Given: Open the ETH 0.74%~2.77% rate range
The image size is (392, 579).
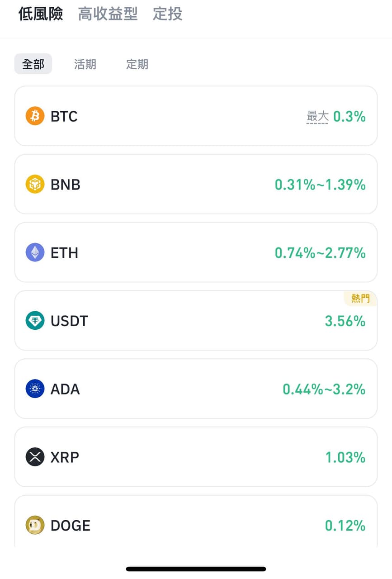Looking at the screenshot, I should pyautogui.click(x=320, y=252).
